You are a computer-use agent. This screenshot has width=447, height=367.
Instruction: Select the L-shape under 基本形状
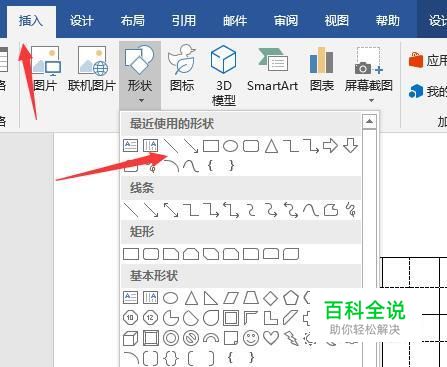[x=271, y=318]
